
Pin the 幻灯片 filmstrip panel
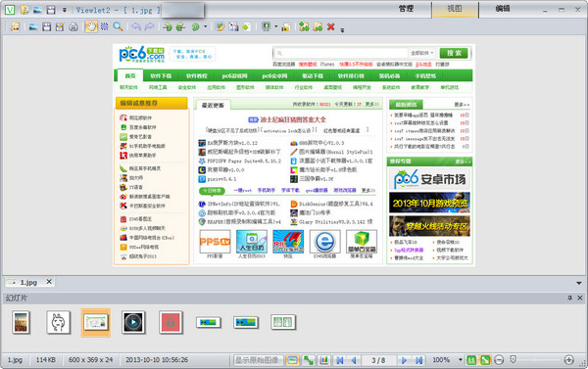569,299
